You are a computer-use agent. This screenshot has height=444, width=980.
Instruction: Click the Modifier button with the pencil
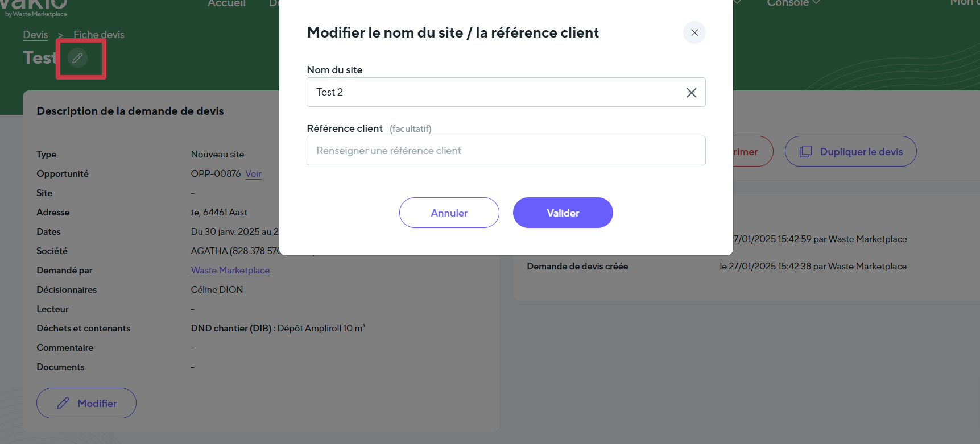86,403
